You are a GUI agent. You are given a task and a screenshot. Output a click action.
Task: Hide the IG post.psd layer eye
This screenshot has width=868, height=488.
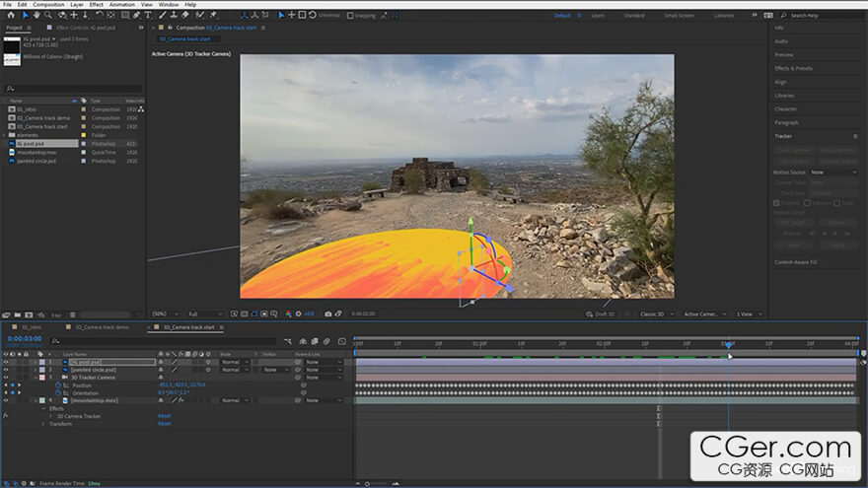click(x=6, y=362)
